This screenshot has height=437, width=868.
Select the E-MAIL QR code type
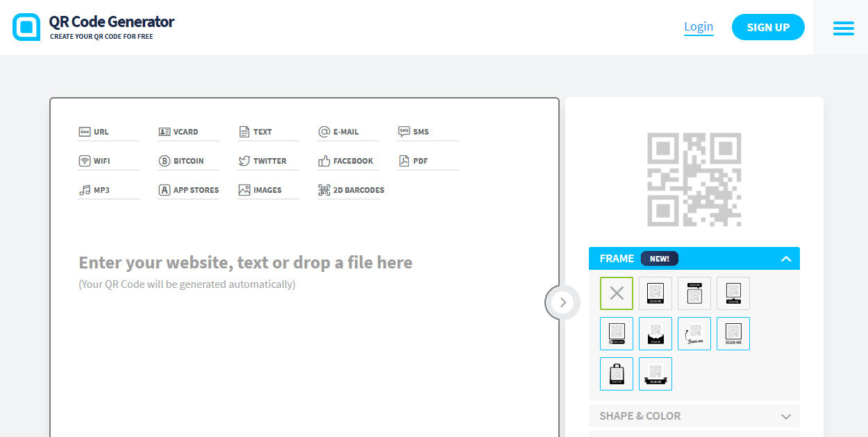point(348,132)
